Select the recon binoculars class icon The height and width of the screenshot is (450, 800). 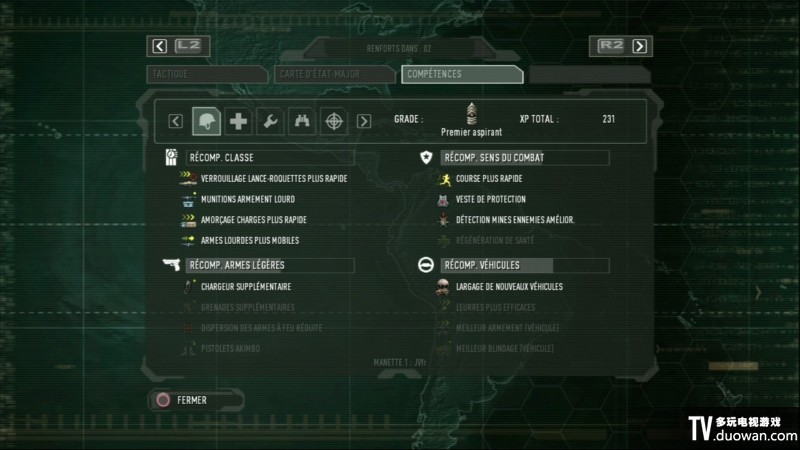pos(302,121)
